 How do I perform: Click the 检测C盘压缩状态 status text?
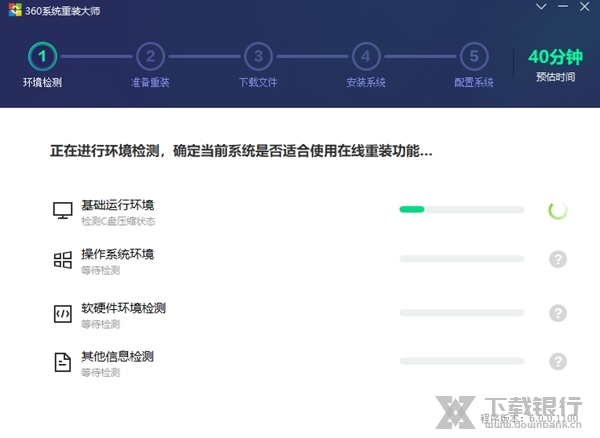(118, 221)
